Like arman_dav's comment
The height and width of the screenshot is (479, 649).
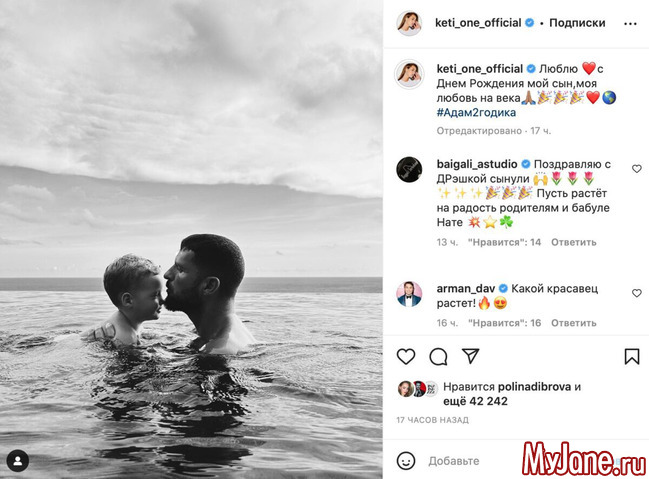636,293
